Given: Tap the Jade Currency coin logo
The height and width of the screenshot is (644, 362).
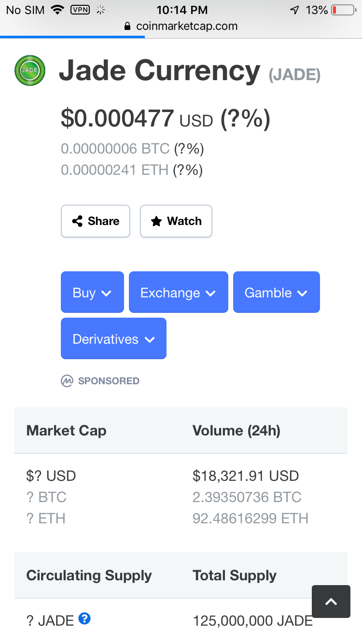Looking at the screenshot, I should coord(30,70).
